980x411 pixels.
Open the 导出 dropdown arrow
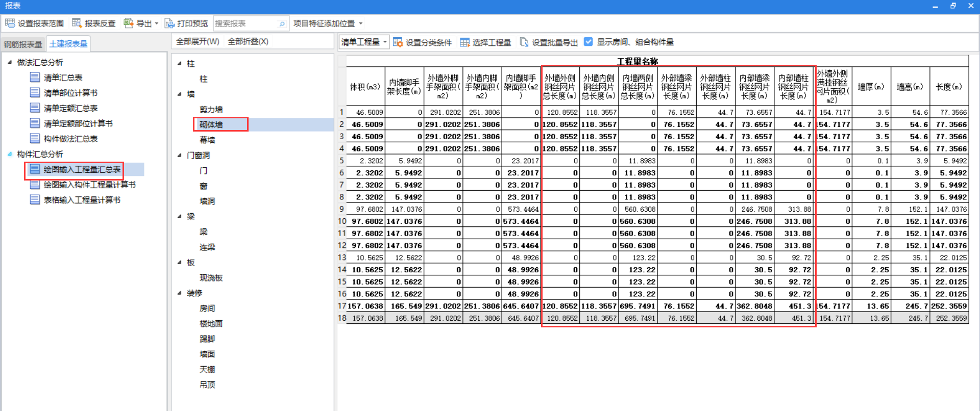(x=157, y=23)
